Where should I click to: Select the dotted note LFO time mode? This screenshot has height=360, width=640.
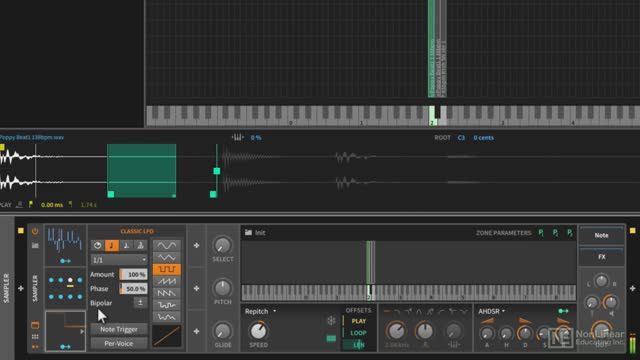click(x=126, y=245)
